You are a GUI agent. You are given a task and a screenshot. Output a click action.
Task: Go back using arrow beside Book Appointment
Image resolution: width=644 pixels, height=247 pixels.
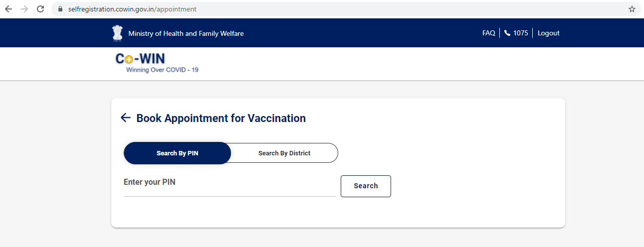(x=125, y=118)
